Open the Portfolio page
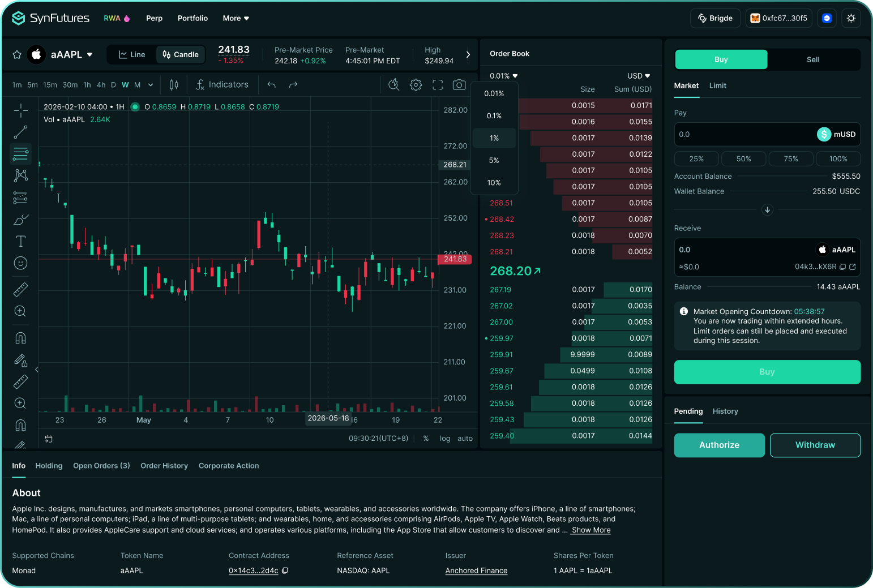The width and height of the screenshot is (873, 588). 192,18
